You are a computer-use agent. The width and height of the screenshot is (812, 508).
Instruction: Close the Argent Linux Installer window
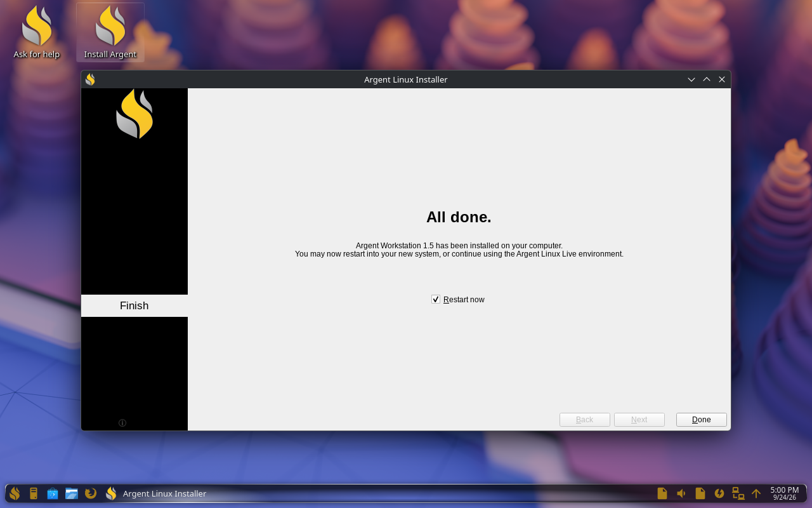[x=722, y=79]
